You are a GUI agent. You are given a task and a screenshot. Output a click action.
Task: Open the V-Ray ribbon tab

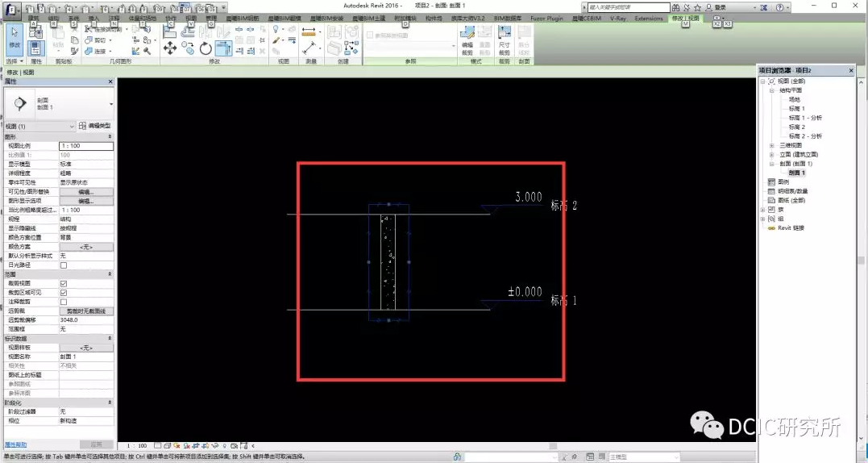click(x=617, y=18)
